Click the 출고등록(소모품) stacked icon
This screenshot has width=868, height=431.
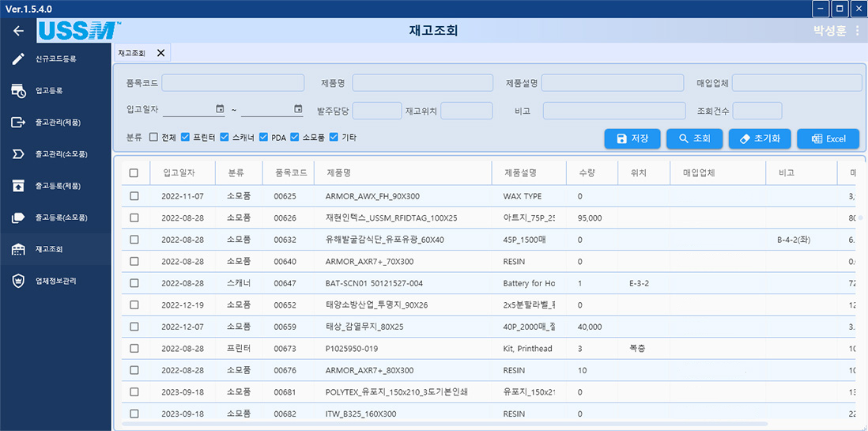coord(18,217)
